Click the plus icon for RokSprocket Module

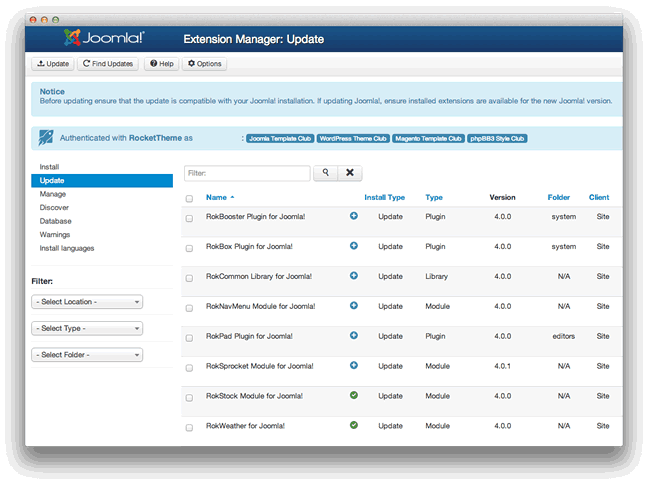pyautogui.click(x=354, y=365)
